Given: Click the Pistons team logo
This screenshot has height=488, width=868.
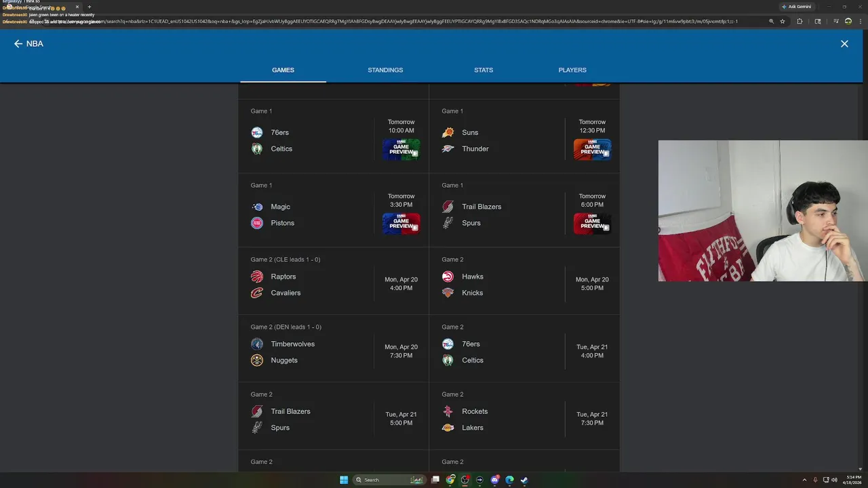Looking at the screenshot, I should coord(257,223).
